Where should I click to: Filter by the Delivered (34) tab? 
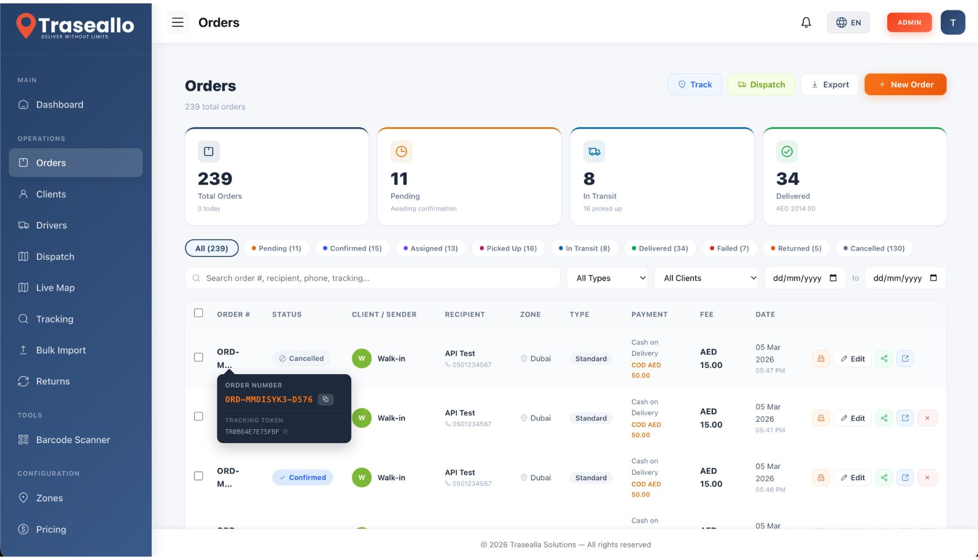(660, 249)
